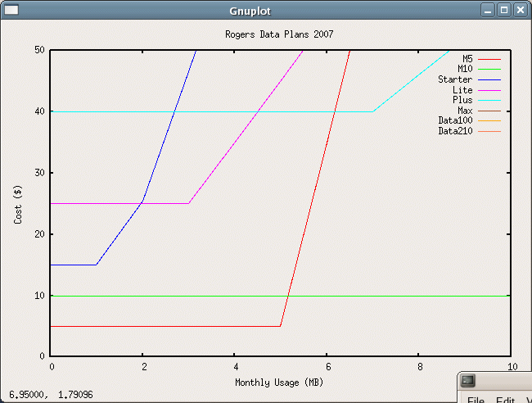The image size is (532, 403).
Task: Click the orange Data100 legend line sample
Action: 489,121
